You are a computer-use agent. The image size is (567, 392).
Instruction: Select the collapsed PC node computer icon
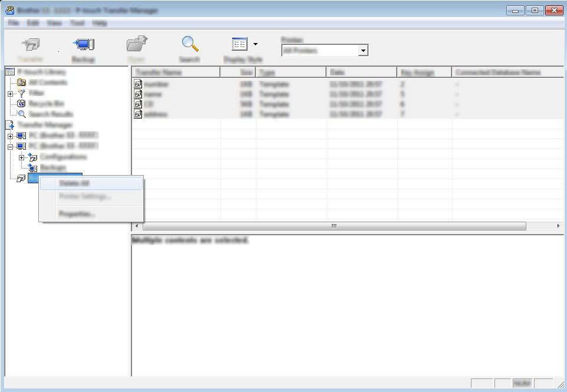coord(21,136)
